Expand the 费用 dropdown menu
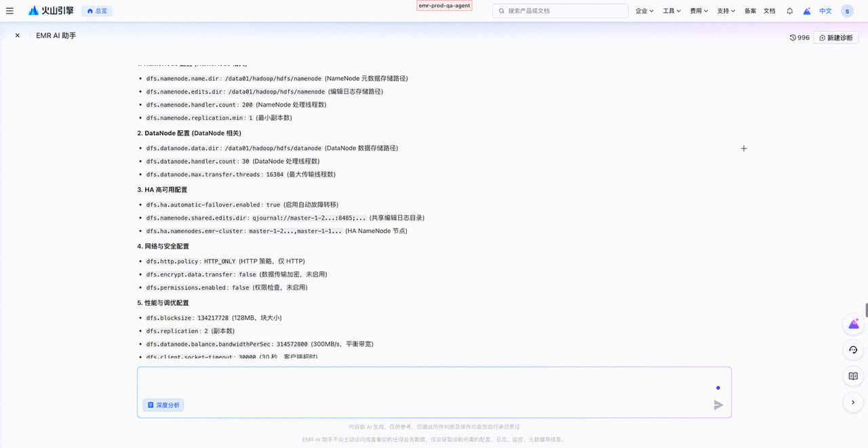868x448 pixels. (699, 11)
